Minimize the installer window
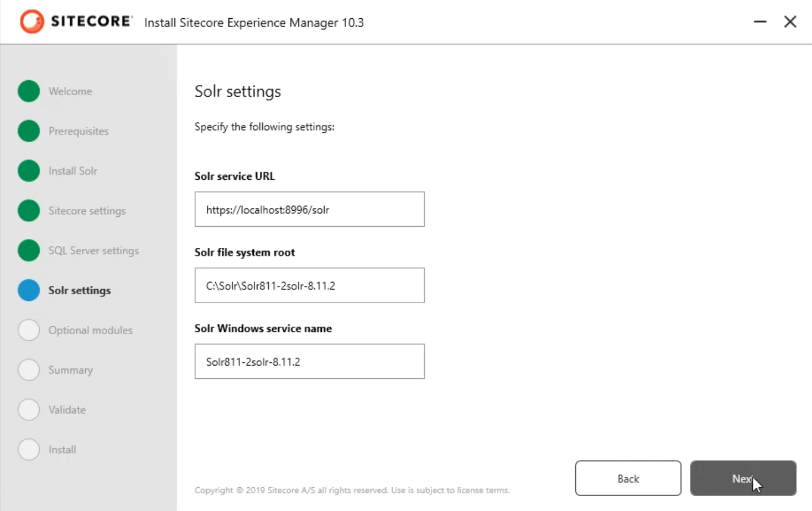Screen dimensions: 812x511 point(760,22)
